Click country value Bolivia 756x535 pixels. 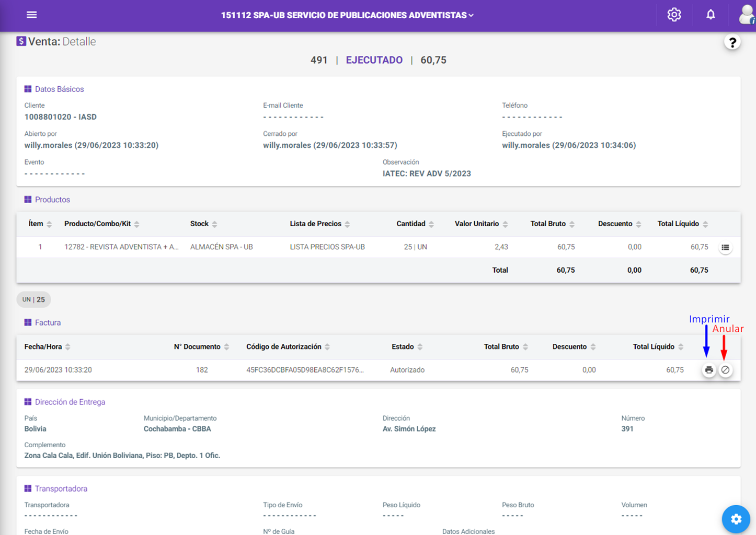[x=35, y=429]
